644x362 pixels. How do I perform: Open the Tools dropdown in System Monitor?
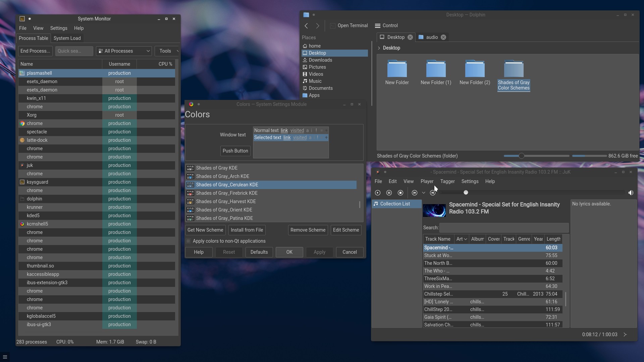click(167, 51)
